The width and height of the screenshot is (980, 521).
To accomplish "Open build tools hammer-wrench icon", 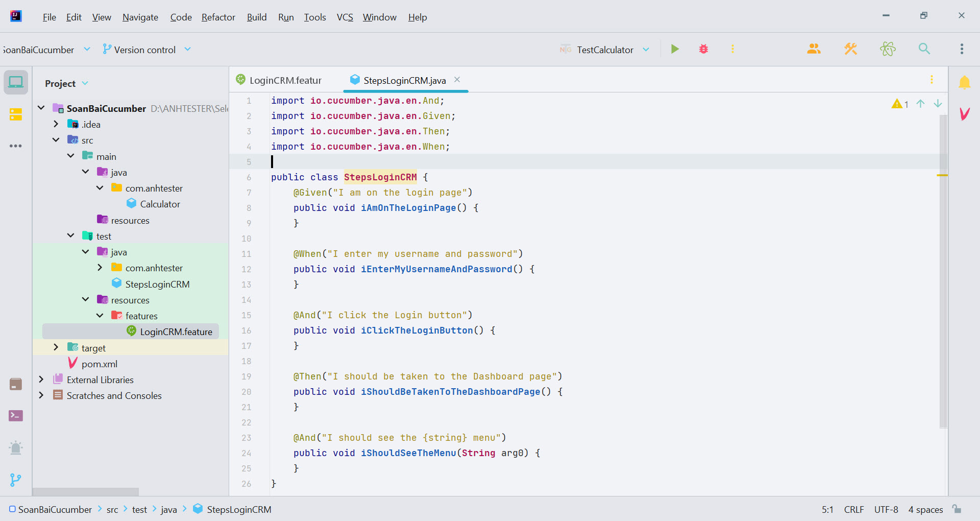I will tap(850, 49).
